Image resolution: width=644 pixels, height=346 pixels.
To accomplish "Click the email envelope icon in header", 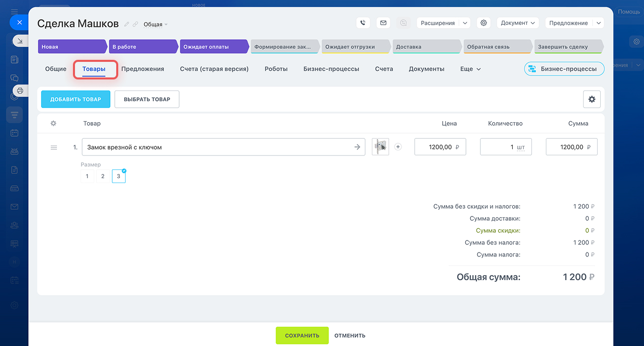I will 383,23.
